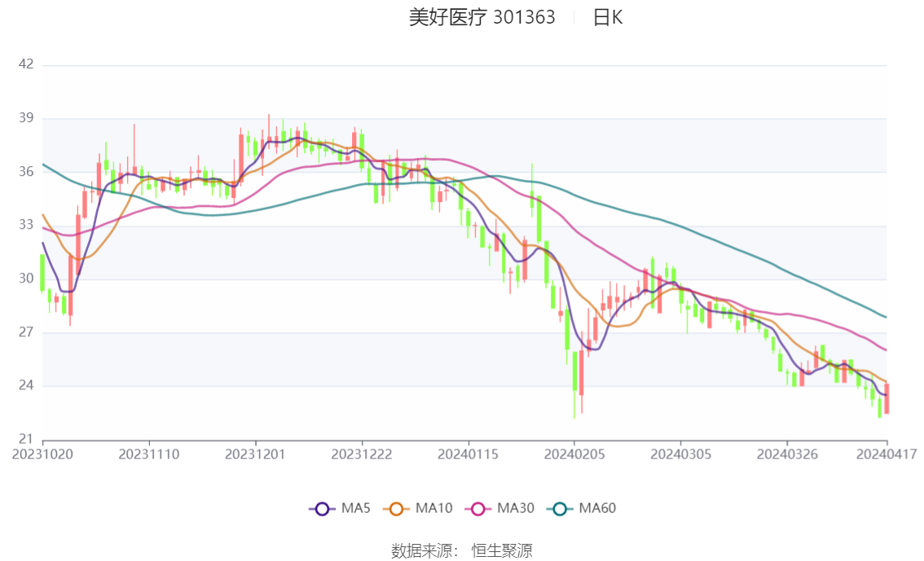Select the 20240115 date axis label
Image resolution: width=924 pixels, height=561 pixels.
pos(468,454)
